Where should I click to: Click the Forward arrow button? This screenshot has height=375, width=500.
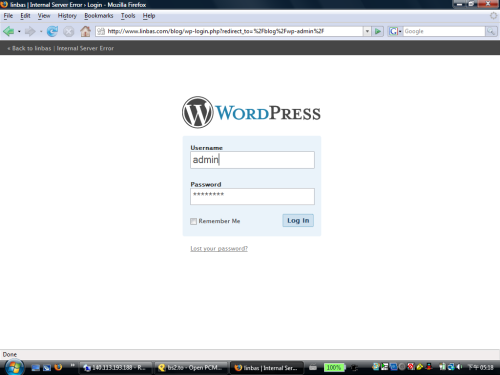30,31
